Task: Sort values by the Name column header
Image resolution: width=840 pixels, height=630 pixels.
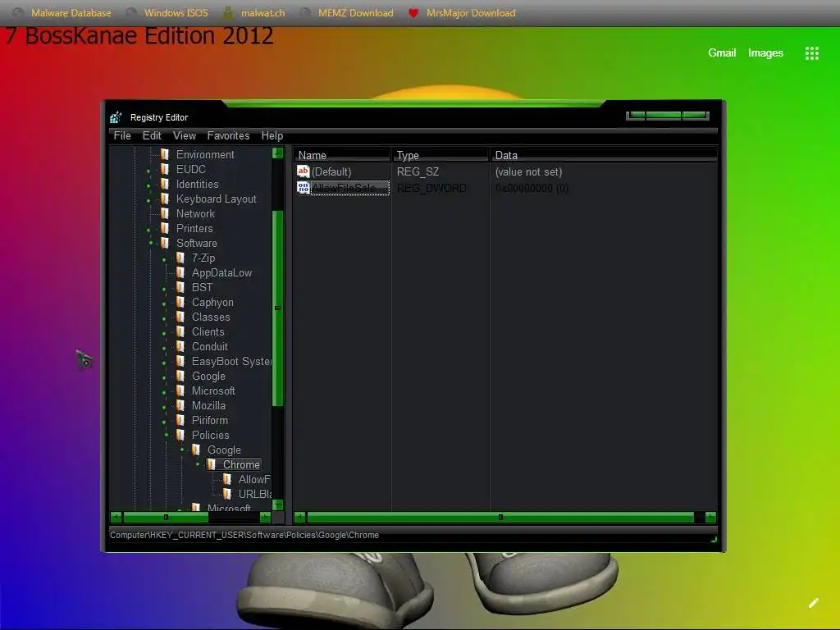Action: 342,155
